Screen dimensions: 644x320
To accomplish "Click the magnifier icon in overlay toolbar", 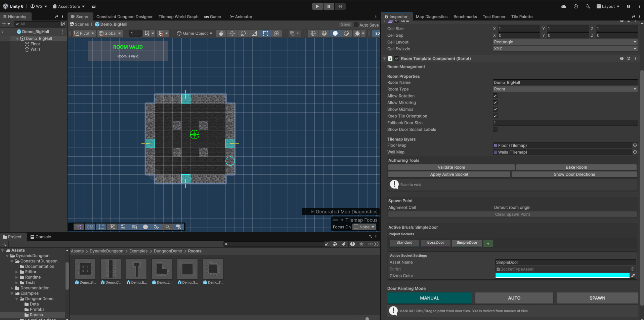I will click(x=167, y=227).
